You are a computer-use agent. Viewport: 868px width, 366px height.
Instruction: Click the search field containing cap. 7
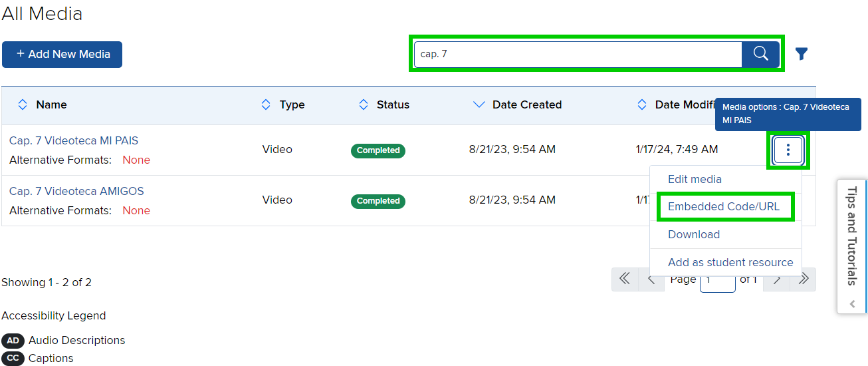coord(577,54)
